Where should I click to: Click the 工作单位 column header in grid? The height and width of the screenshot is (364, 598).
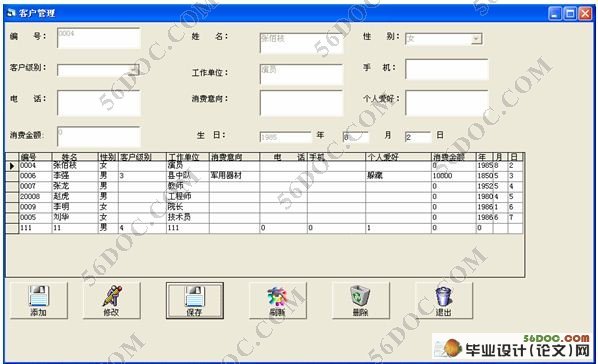pyautogui.click(x=188, y=157)
